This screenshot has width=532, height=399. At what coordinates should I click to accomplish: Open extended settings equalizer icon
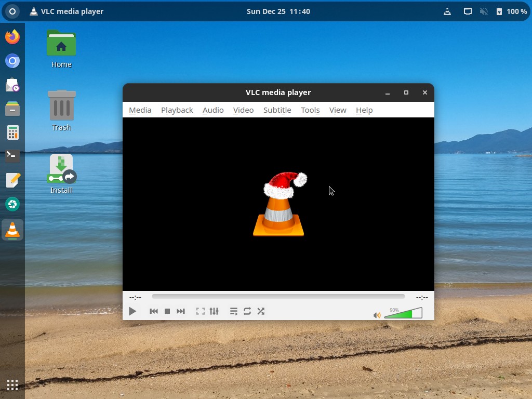tap(214, 311)
